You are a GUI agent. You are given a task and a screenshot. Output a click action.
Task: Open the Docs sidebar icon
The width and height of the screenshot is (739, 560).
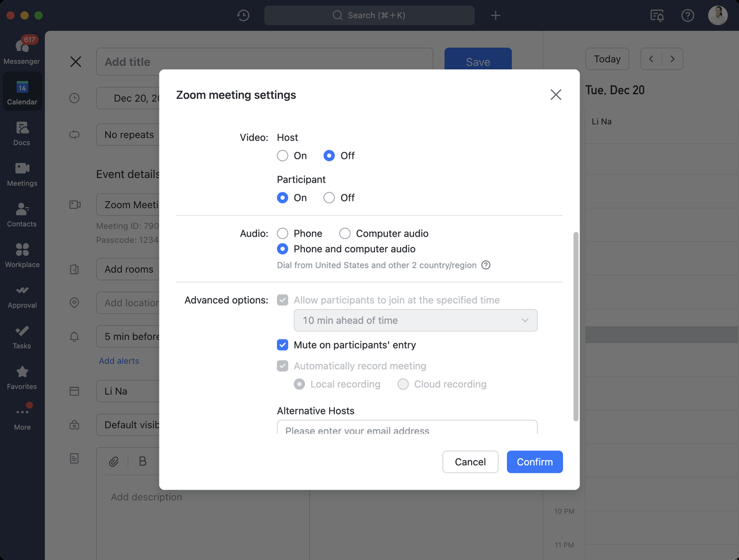(x=22, y=132)
